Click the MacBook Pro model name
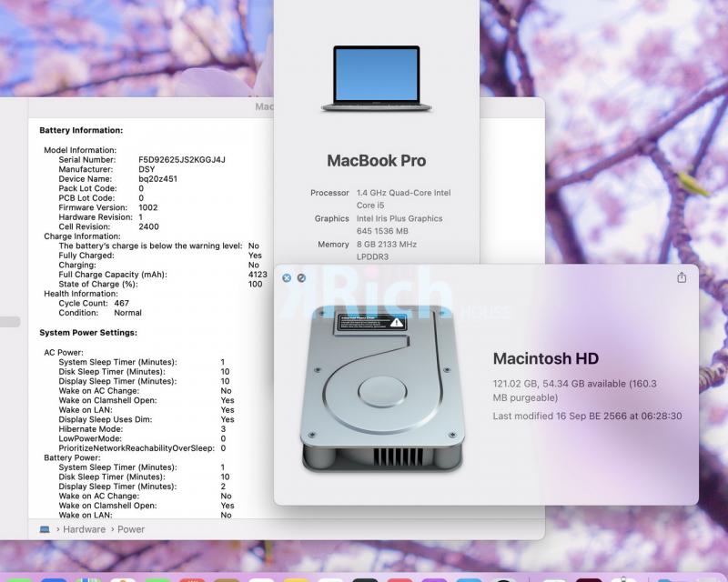 click(376, 161)
